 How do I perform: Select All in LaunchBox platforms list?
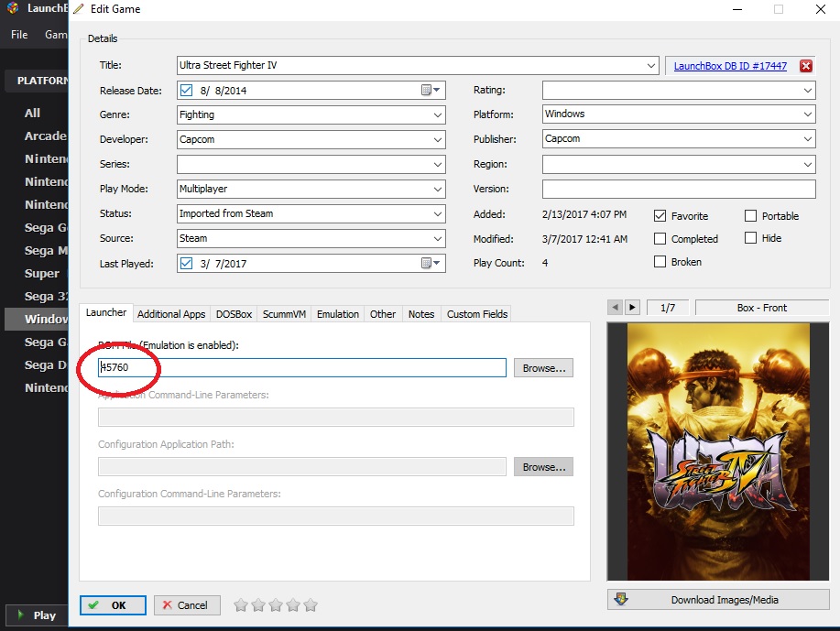[32, 113]
